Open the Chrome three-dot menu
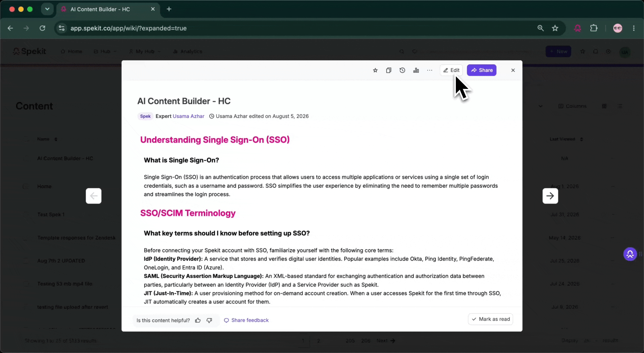The height and width of the screenshot is (353, 644). point(634,28)
